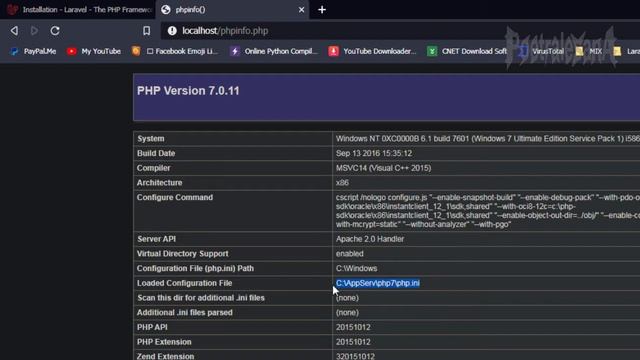
Task: Open the VirusTotal bookmark
Action: tap(542, 51)
